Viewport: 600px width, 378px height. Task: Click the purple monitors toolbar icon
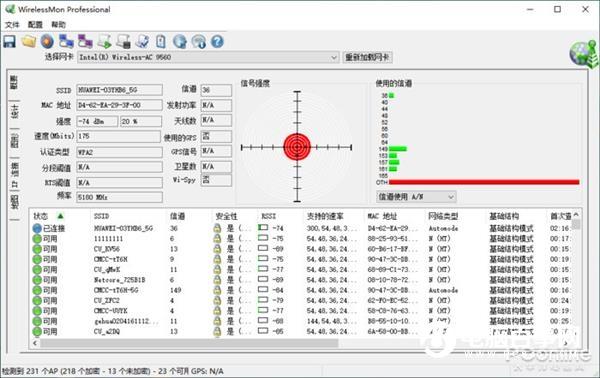[85, 41]
